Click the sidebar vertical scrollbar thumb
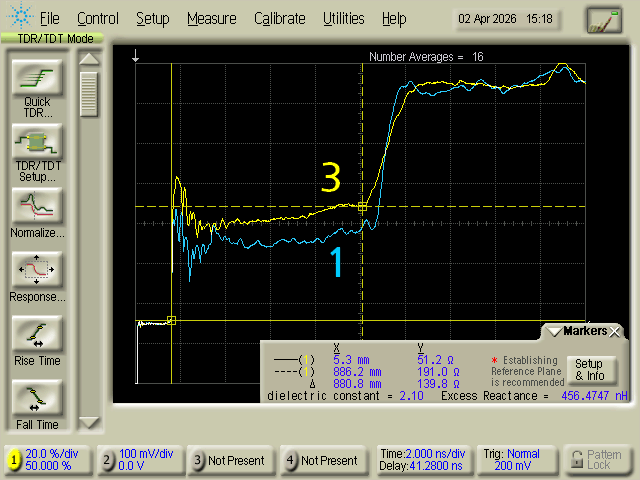The width and height of the screenshot is (640, 480). (x=90, y=94)
